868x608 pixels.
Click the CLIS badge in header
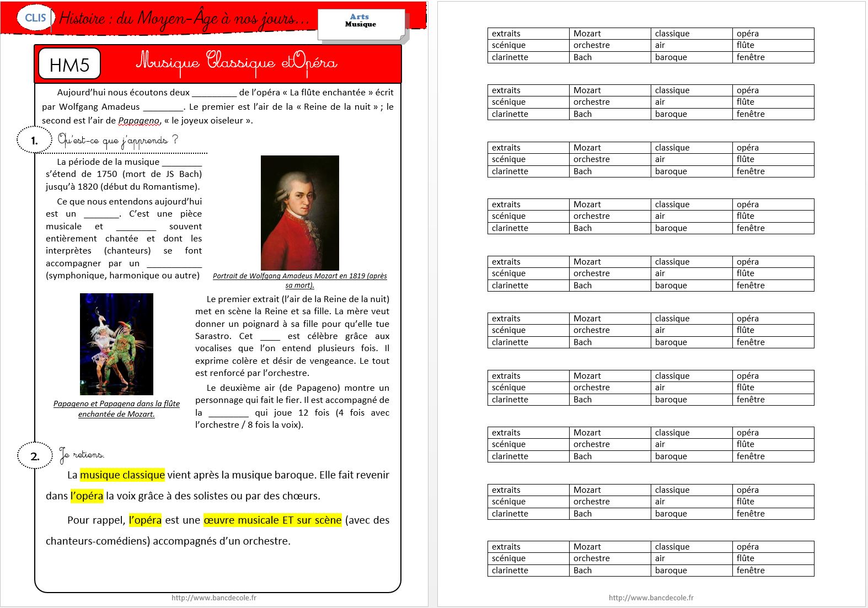35,18
